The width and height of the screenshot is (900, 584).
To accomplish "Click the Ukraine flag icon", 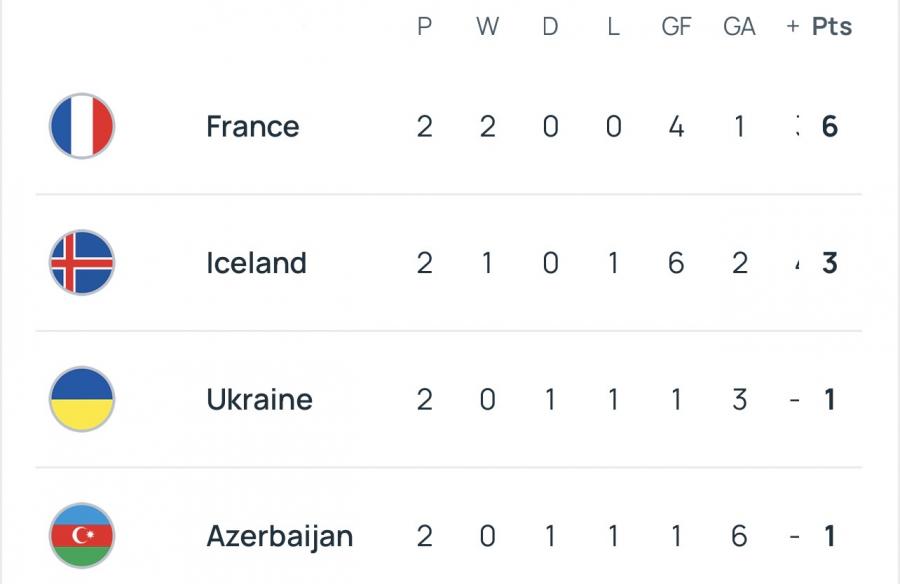I will [x=82, y=399].
